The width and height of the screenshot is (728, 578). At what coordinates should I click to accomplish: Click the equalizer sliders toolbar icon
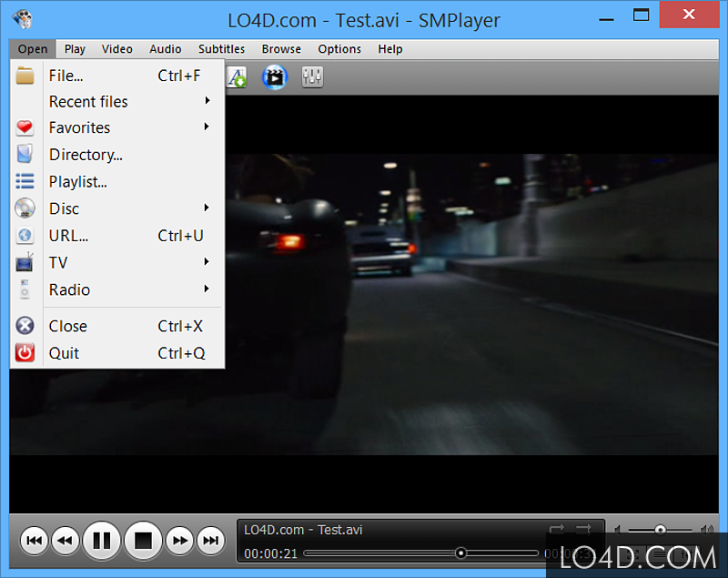coord(312,77)
